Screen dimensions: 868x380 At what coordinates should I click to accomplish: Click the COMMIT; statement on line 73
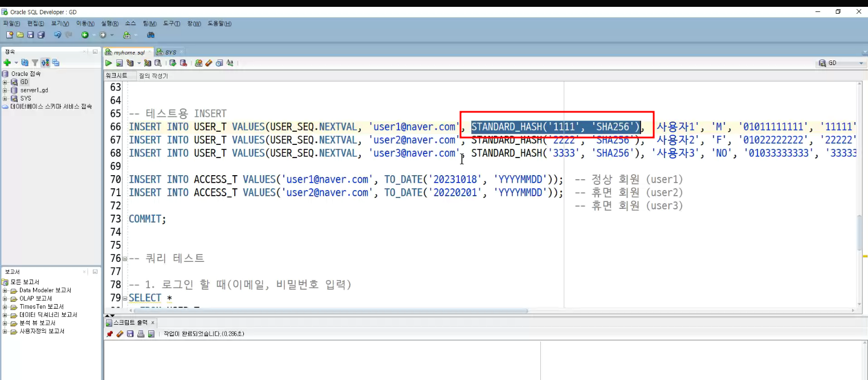148,219
